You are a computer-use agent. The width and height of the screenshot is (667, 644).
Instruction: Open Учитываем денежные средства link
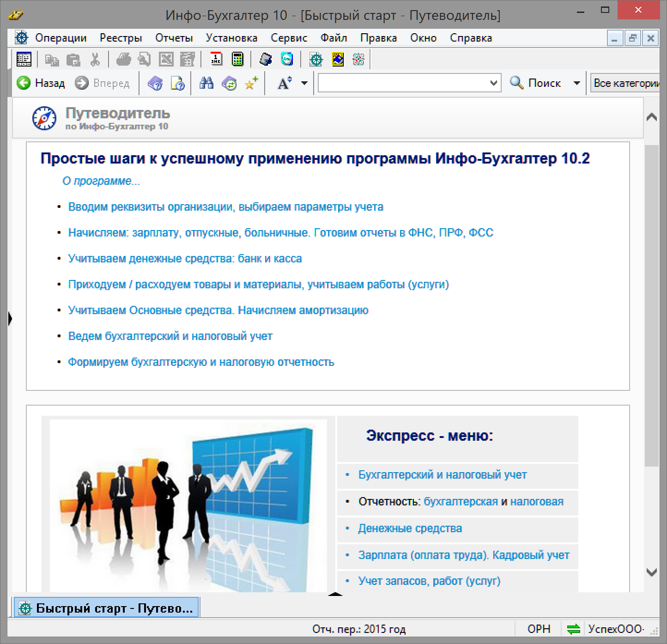(x=185, y=259)
